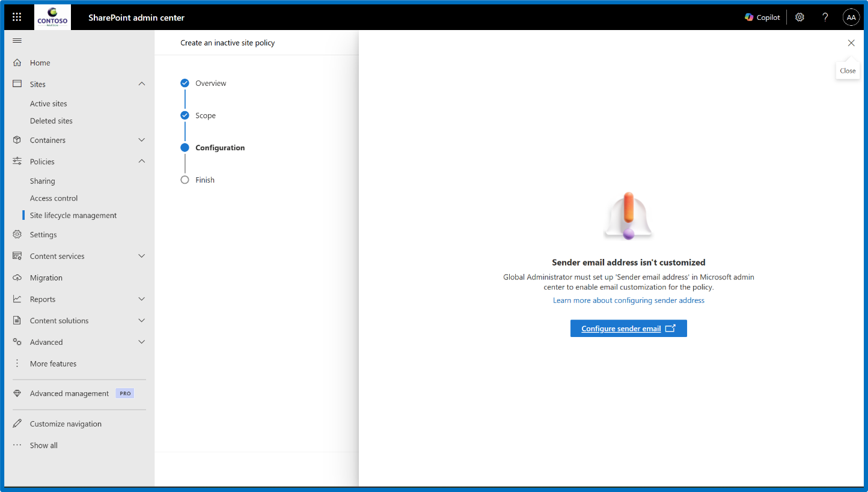Screen dimensions: 868x492
Task: Open the app launcher waffle menu
Action: (16, 17)
